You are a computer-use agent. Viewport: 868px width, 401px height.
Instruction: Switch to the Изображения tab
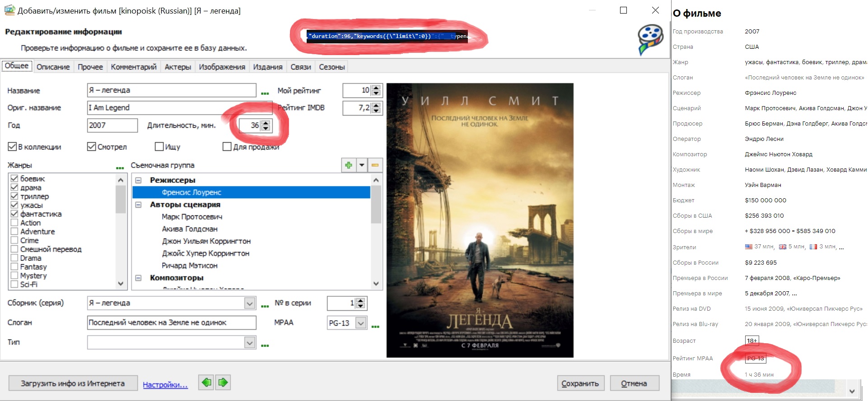[222, 67]
